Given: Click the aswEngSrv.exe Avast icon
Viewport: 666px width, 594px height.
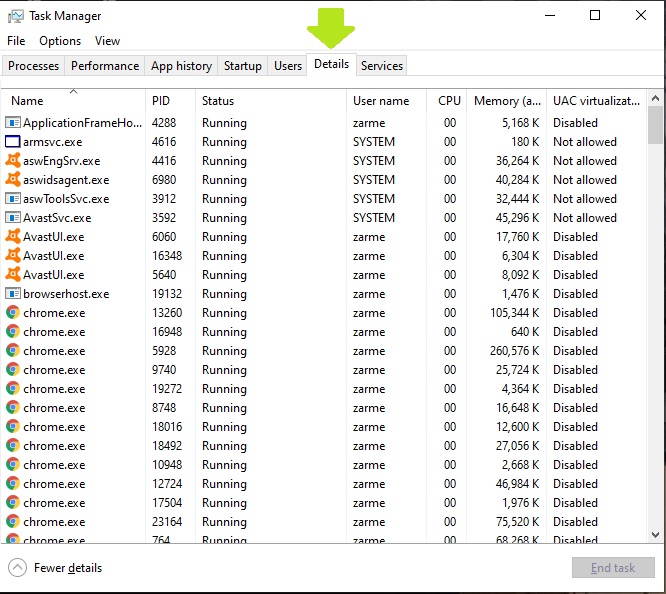Looking at the screenshot, I should pyautogui.click(x=13, y=160).
